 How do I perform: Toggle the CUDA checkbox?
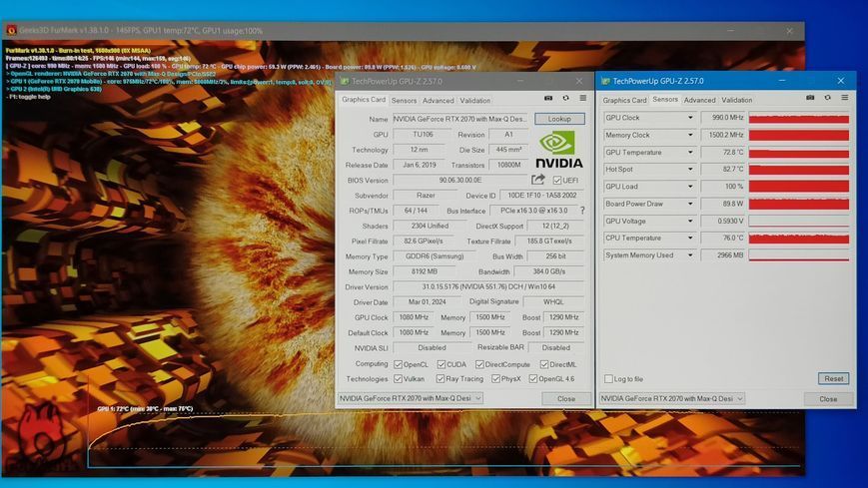pos(440,364)
